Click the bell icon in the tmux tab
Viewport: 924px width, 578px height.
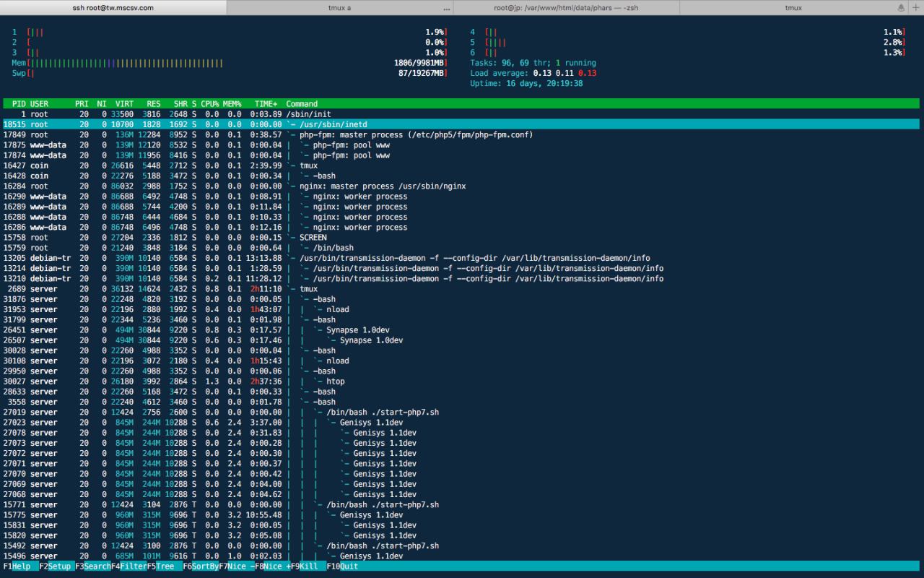coord(901,7)
